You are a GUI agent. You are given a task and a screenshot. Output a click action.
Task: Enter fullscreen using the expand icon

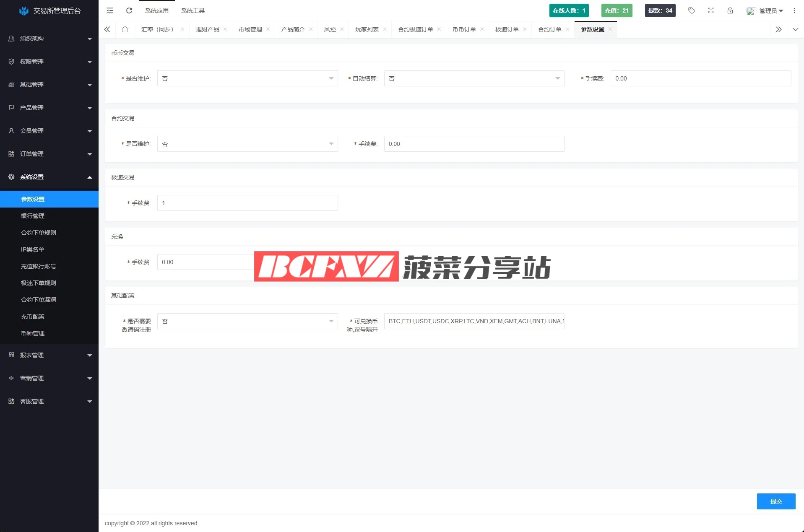[x=711, y=10]
